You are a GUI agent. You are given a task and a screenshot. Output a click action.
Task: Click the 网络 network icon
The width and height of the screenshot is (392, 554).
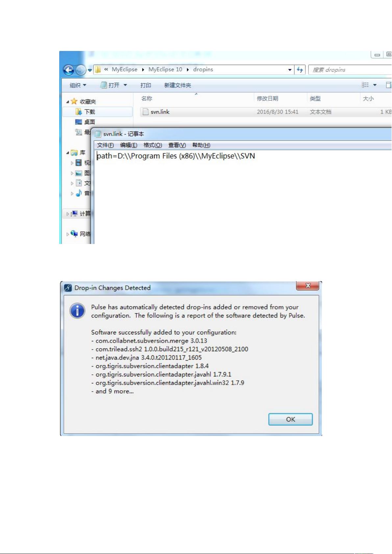click(x=74, y=234)
